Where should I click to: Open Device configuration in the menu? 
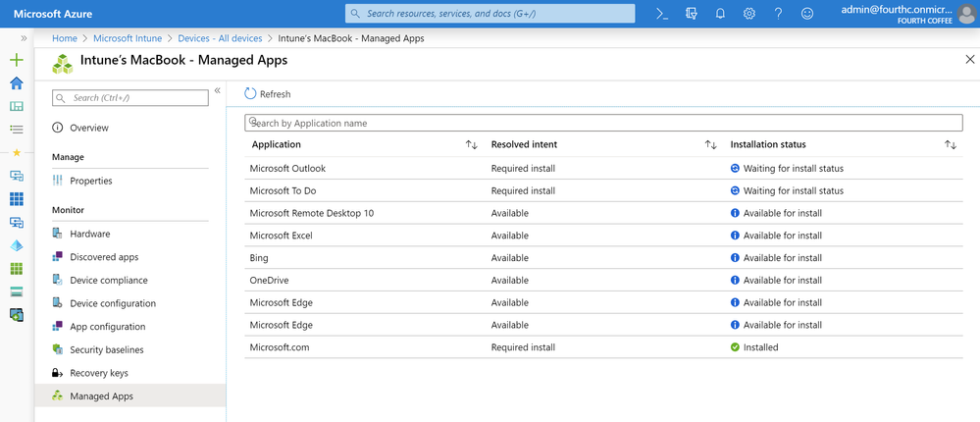pyautogui.click(x=130, y=303)
